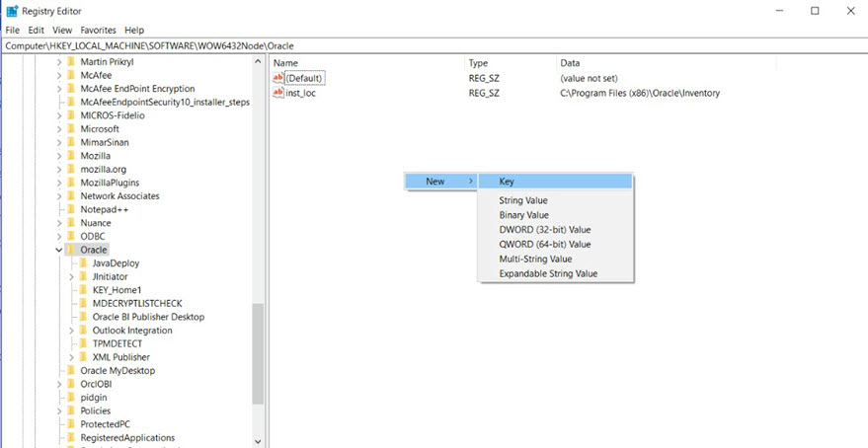
Task: Click the folder icon beside Policies
Action: (x=70, y=411)
